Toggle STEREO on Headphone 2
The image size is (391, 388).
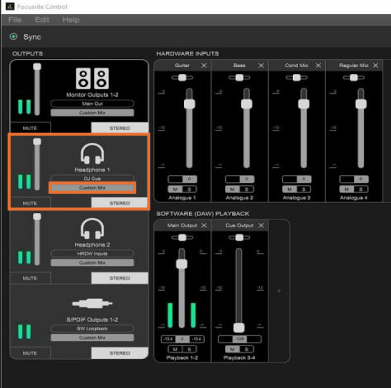click(120, 278)
